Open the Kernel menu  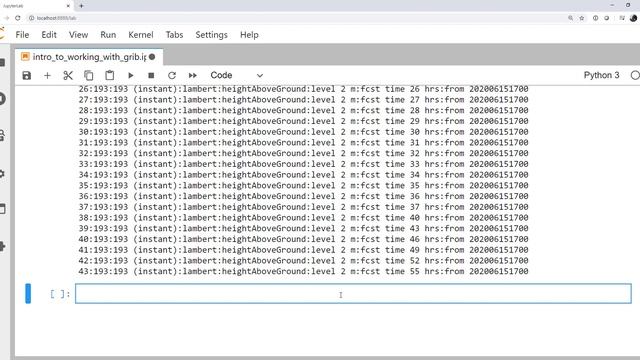click(x=141, y=35)
